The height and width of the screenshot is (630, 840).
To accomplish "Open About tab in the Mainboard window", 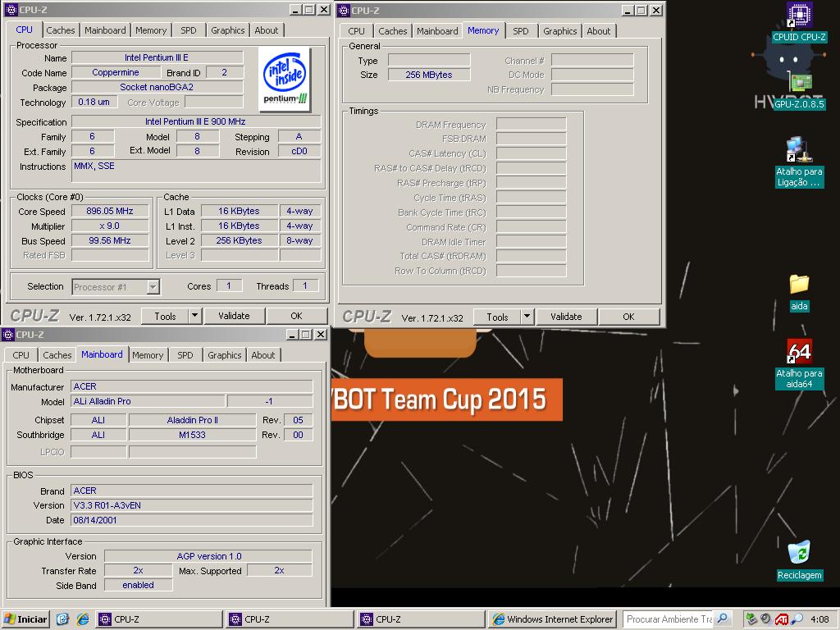I will [263, 354].
